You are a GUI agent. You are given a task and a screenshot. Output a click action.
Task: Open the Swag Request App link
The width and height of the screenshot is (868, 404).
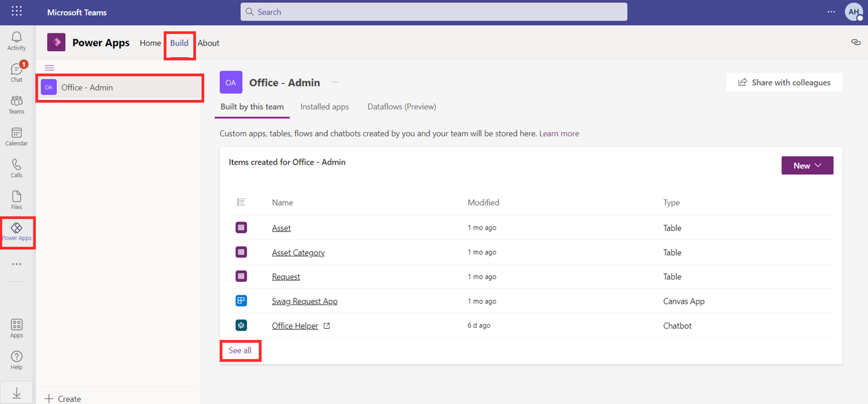click(x=305, y=301)
